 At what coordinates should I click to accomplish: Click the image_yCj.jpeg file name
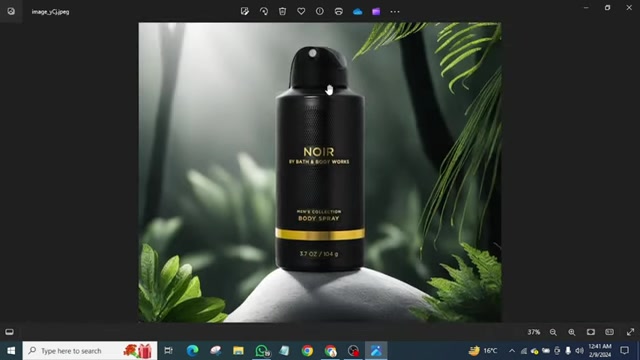tap(51, 12)
